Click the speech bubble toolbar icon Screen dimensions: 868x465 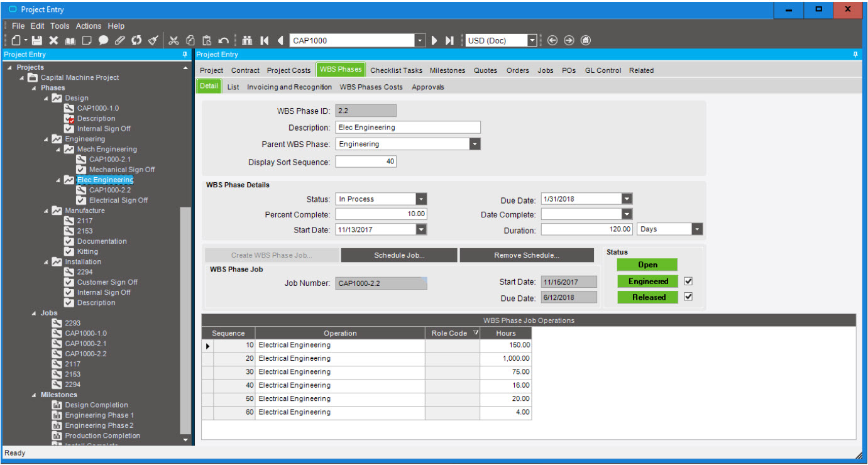pyautogui.click(x=103, y=40)
